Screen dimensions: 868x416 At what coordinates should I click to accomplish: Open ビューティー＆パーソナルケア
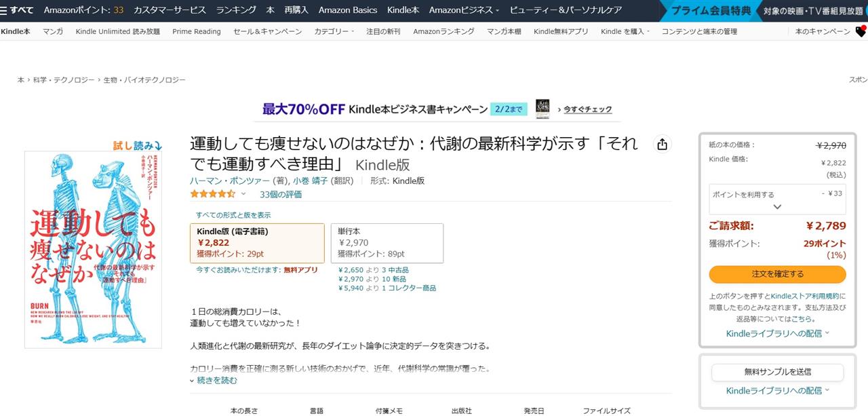[566, 10]
